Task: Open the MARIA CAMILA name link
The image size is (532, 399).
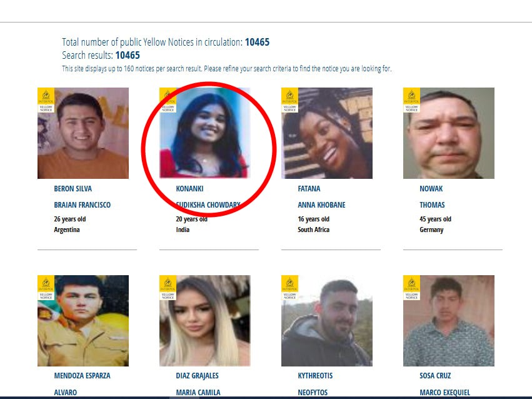Action: (198, 393)
